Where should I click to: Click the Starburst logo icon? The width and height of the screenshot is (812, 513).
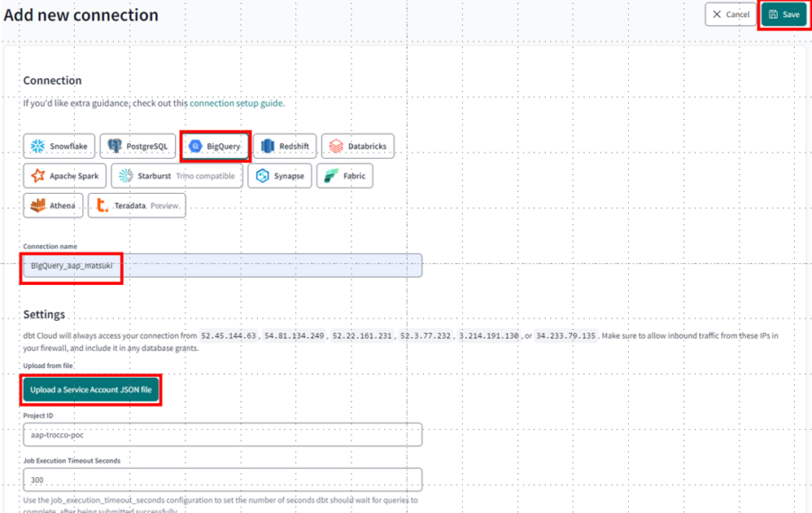(125, 176)
